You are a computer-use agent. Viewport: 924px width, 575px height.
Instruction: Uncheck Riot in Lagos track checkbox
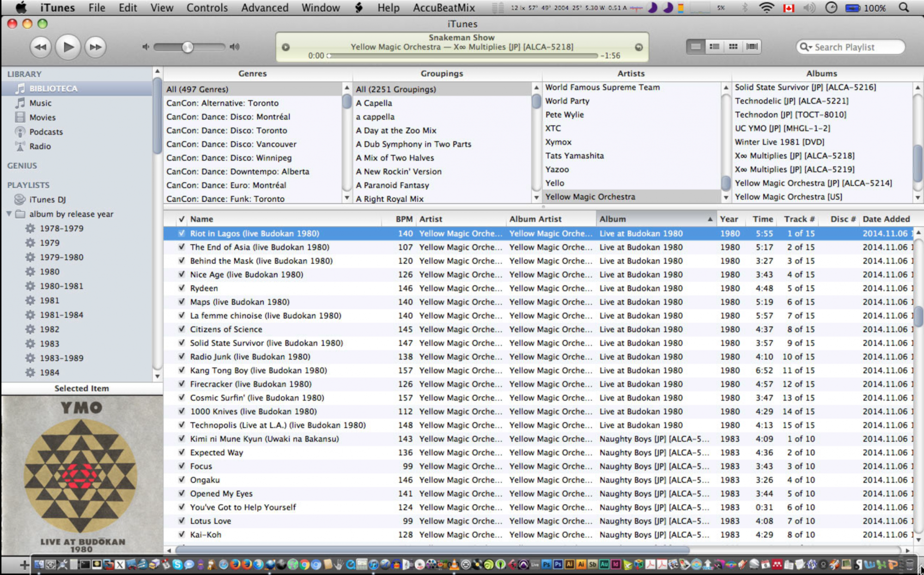[182, 233]
